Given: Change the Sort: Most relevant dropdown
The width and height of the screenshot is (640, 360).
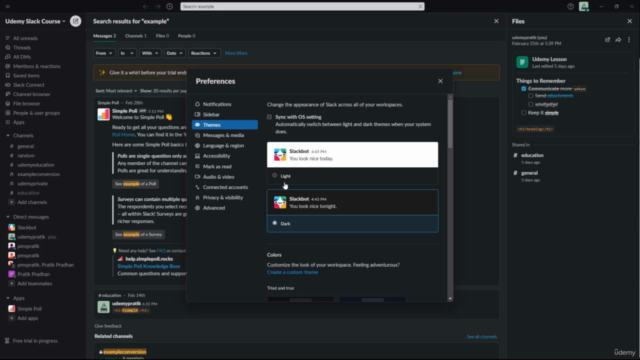Looking at the screenshot, I should pyautogui.click(x=116, y=91).
